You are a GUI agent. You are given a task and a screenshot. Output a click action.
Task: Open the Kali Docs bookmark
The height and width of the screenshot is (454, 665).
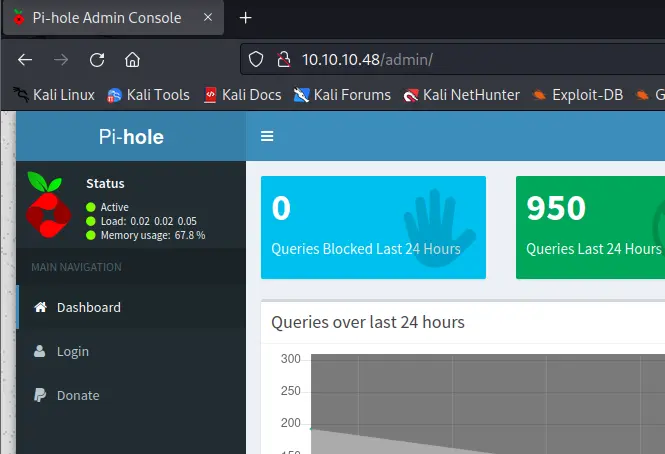pyautogui.click(x=243, y=95)
